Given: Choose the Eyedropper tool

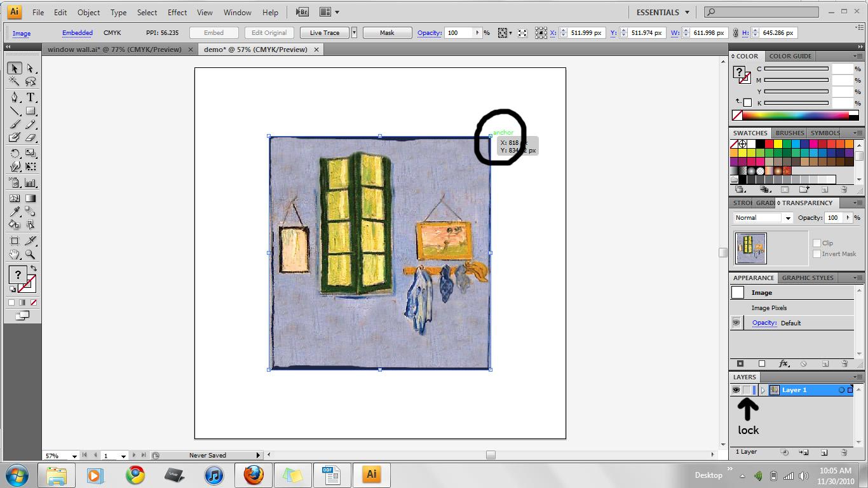Looking at the screenshot, I should click(x=15, y=212).
